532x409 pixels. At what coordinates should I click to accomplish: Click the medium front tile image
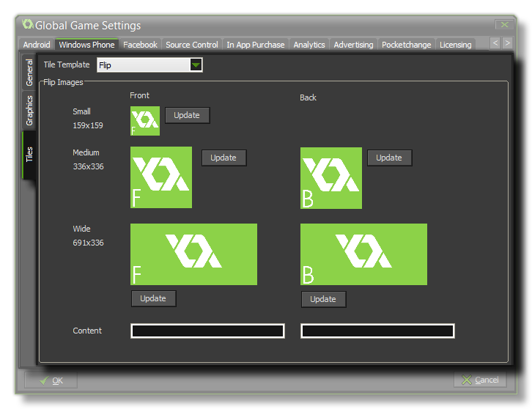(x=161, y=177)
